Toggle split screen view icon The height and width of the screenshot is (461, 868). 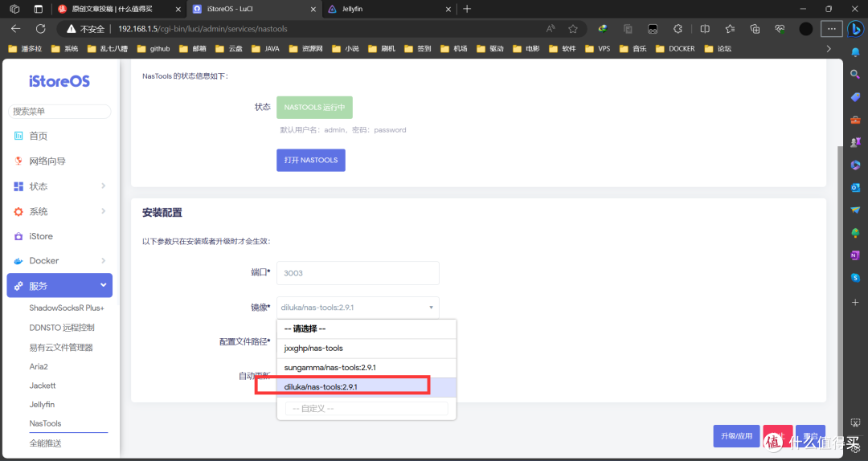[705, 29]
